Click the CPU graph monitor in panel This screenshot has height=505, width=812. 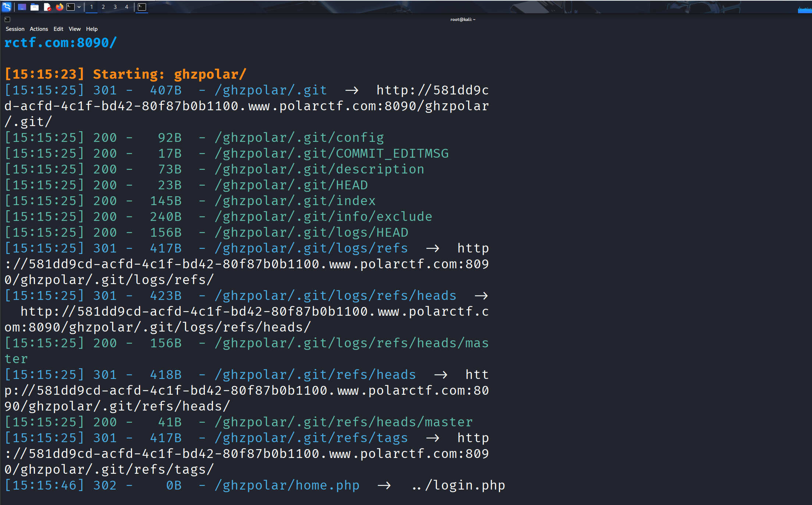pyautogui.click(x=805, y=9)
